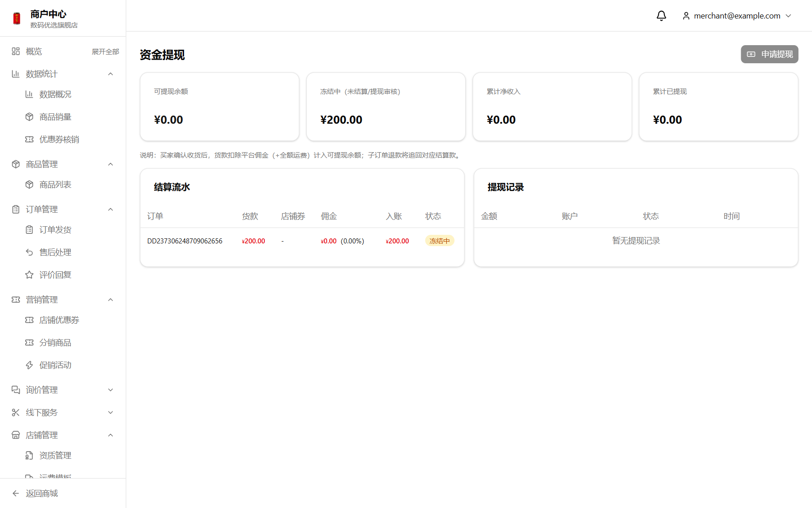Click the 分销商品 ticket icon

coord(29,343)
